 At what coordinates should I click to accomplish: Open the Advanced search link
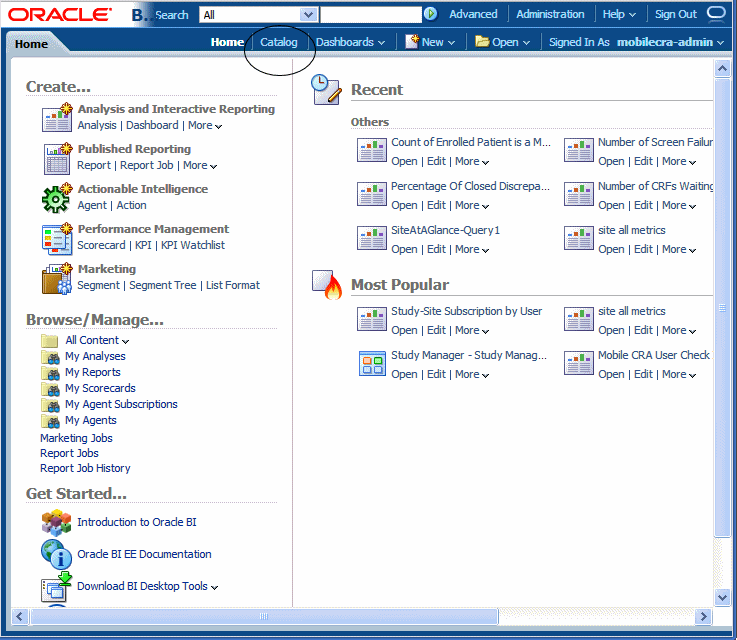pyautogui.click(x=473, y=14)
